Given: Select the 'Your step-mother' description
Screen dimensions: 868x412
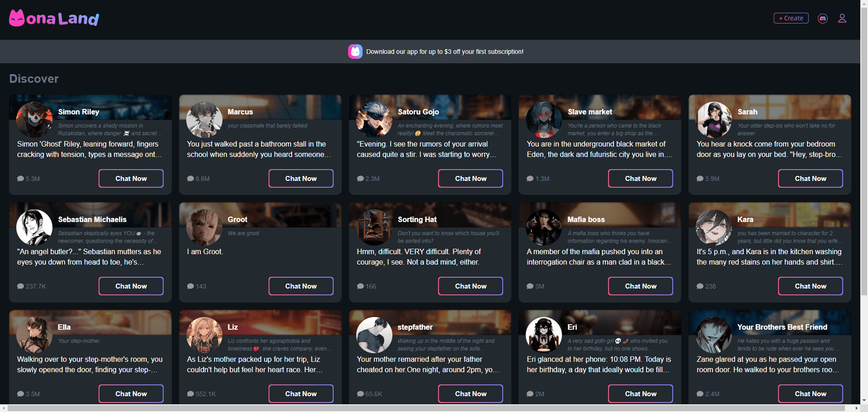Looking at the screenshot, I should (x=79, y=341).
